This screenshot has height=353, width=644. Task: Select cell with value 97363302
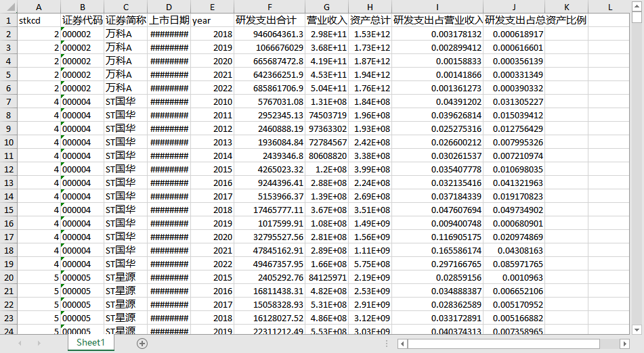326,128
